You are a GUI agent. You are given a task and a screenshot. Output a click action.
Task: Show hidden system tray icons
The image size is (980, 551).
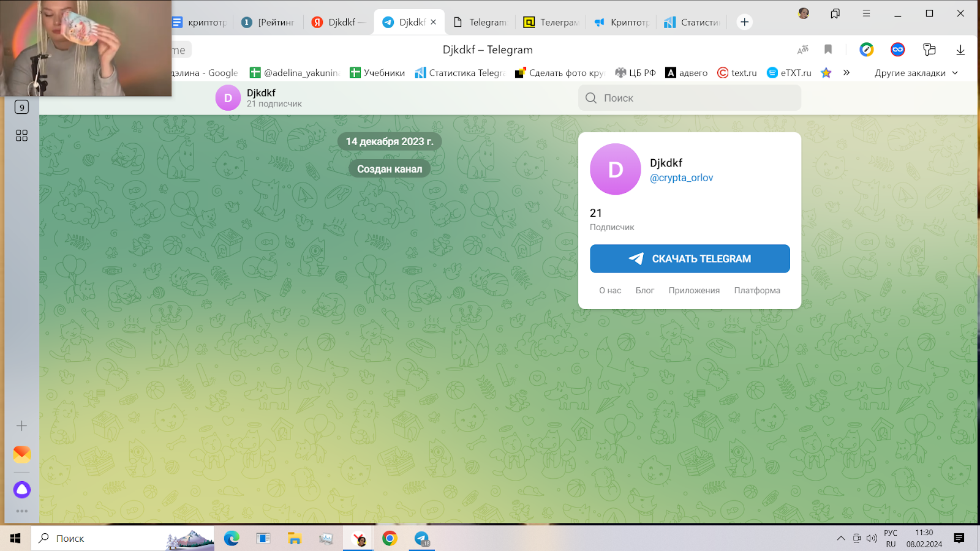pyautogui.click(x=841, y=538)
